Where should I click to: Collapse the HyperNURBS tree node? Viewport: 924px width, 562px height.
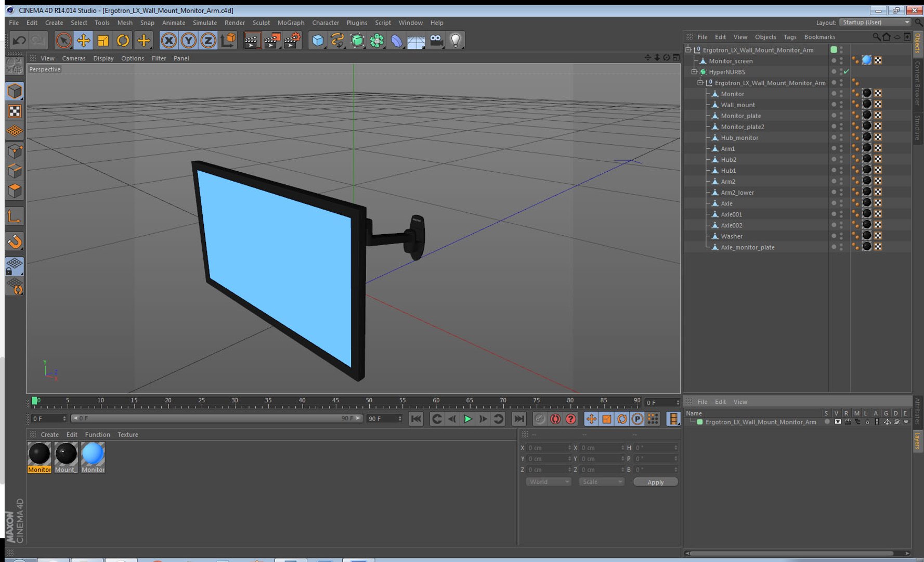694,72
